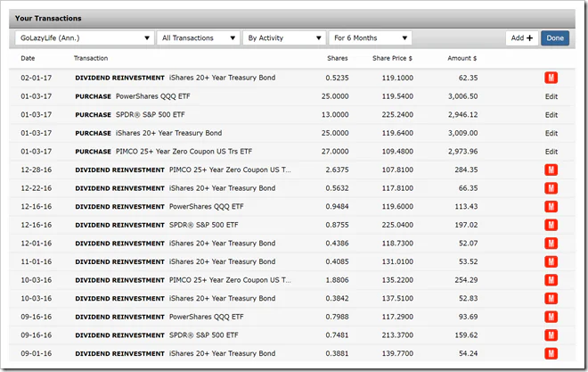
Task: Open the For 6 Months period dropdown
Action: point(370,37)
